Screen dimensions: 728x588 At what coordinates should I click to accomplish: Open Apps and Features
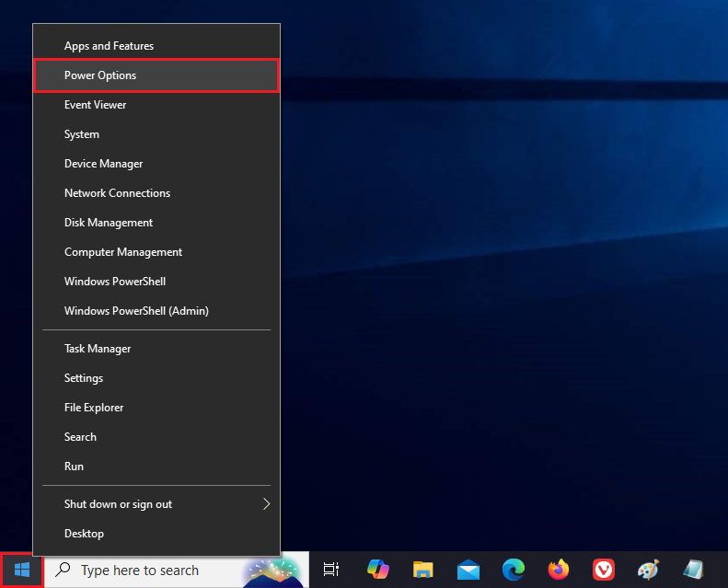[156, 46]
